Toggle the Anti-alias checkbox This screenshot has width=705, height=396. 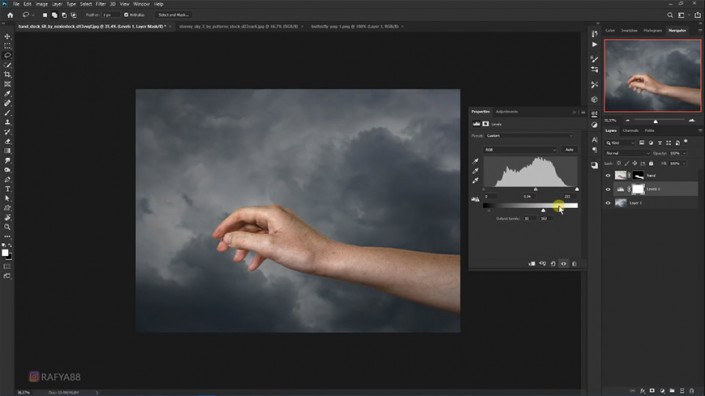coord(126,15)
